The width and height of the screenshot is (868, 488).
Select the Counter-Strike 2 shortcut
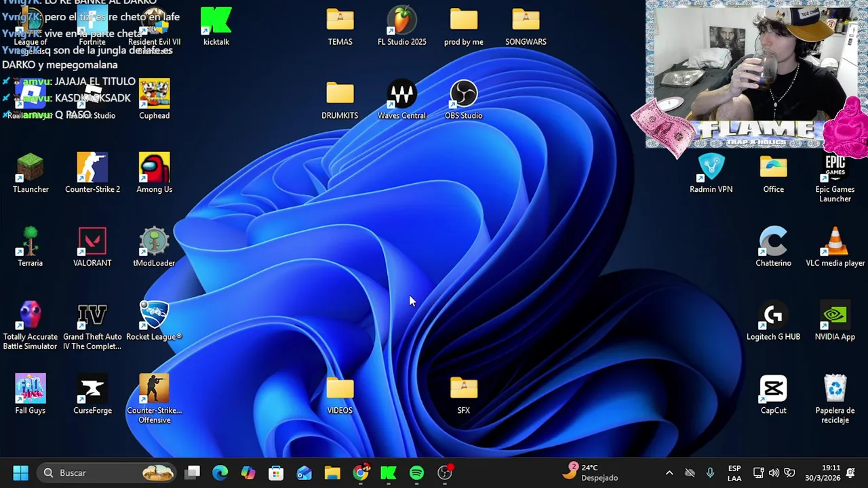[92, 174]
